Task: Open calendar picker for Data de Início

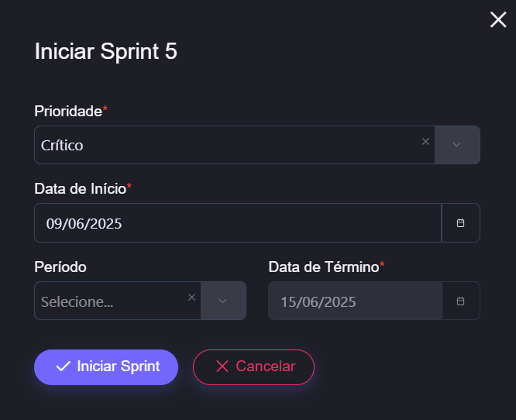Action: pyautogui.click(x=460, y=223)
